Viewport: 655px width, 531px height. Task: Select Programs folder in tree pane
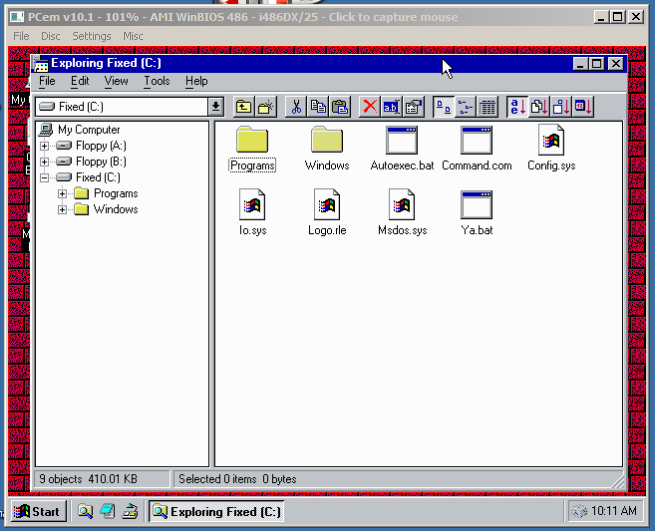116,193
